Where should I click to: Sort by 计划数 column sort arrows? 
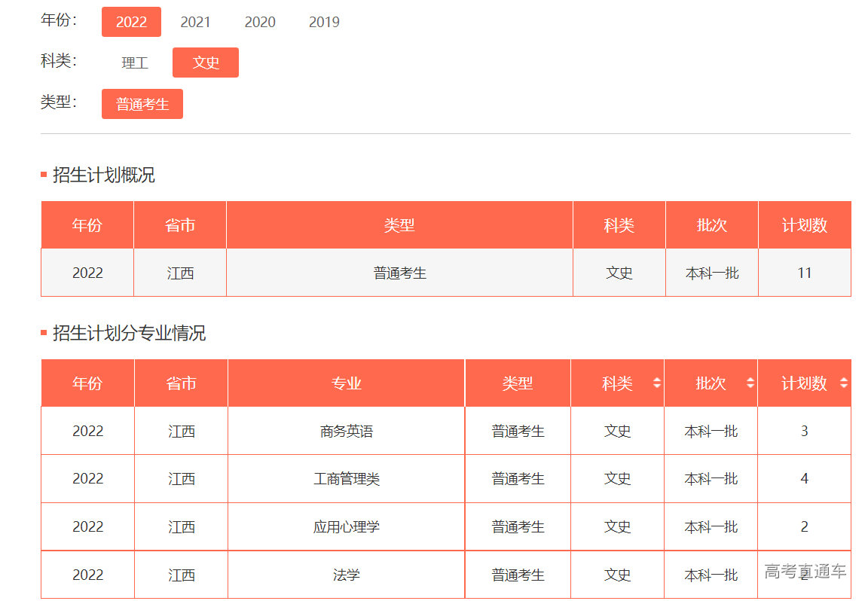(844, 383)
